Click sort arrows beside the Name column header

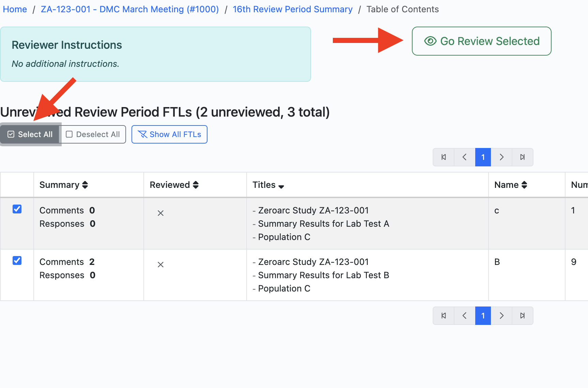click(525, 184)
